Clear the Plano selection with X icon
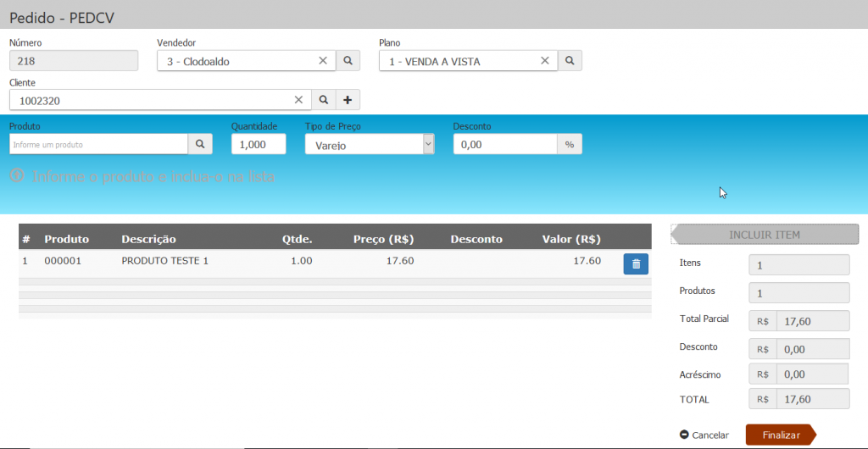868x449 pixels. [x=545, y=61]
